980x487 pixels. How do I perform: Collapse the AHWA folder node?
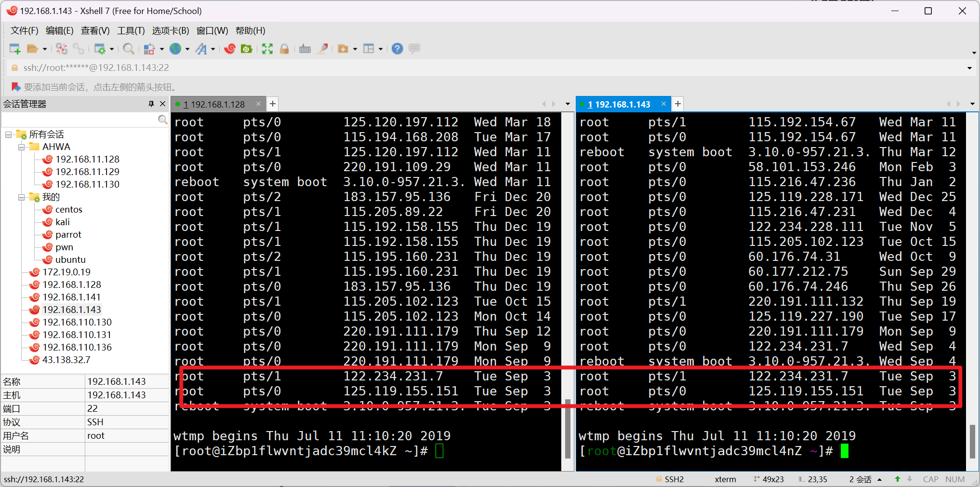coord(21,147)
